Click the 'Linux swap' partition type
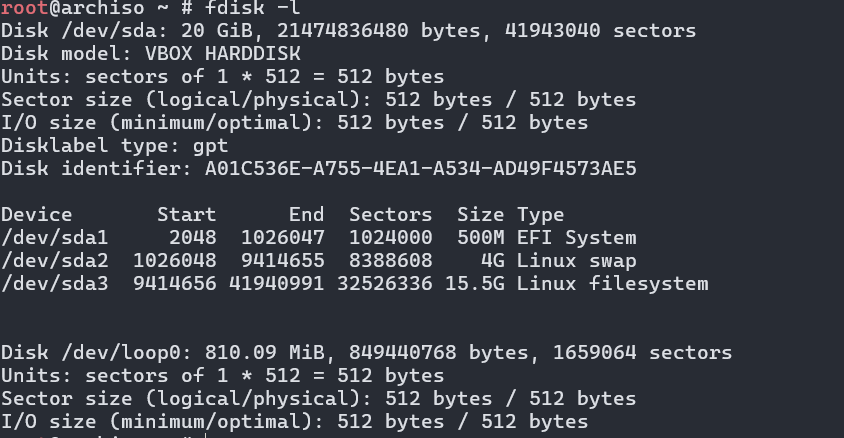Viewport: 844px width, 438px height. point(576,261)
